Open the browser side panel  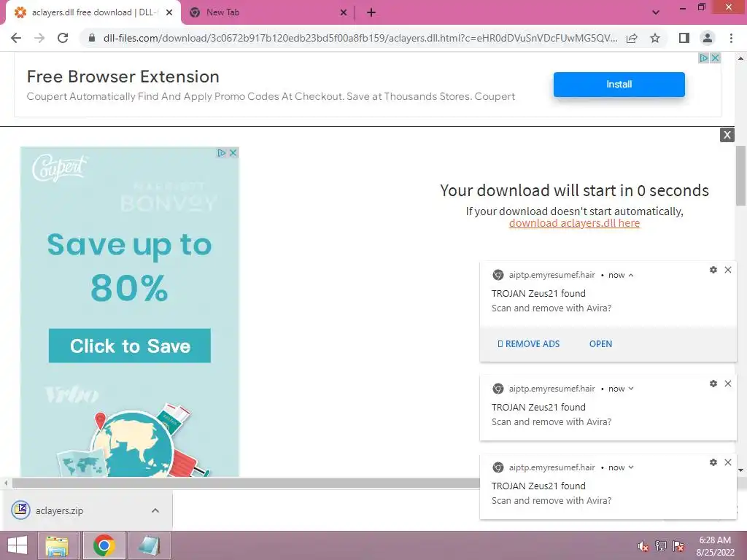[684, 38]
